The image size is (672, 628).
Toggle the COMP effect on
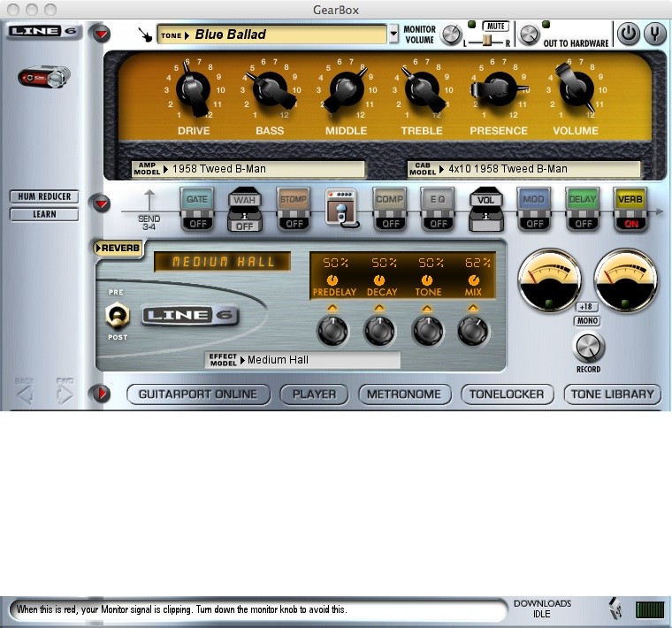(390, 210)
